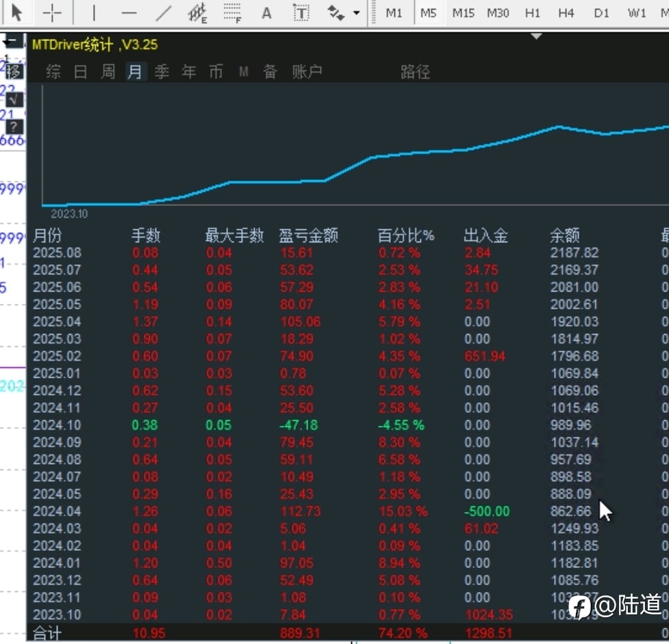Draw a vertical line
Viewport: 669px width, 644px height.
coord(94,13)
